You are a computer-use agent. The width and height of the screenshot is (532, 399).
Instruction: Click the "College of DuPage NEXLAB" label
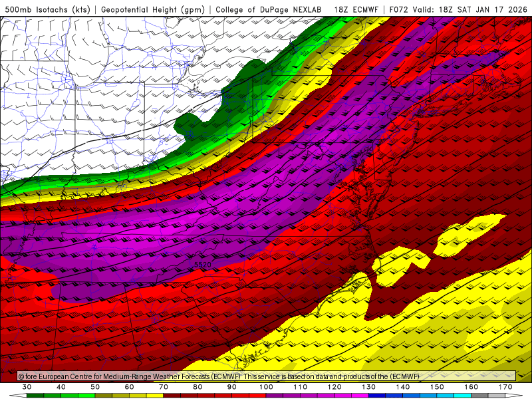pyautogui.click(x=269, y=10)
